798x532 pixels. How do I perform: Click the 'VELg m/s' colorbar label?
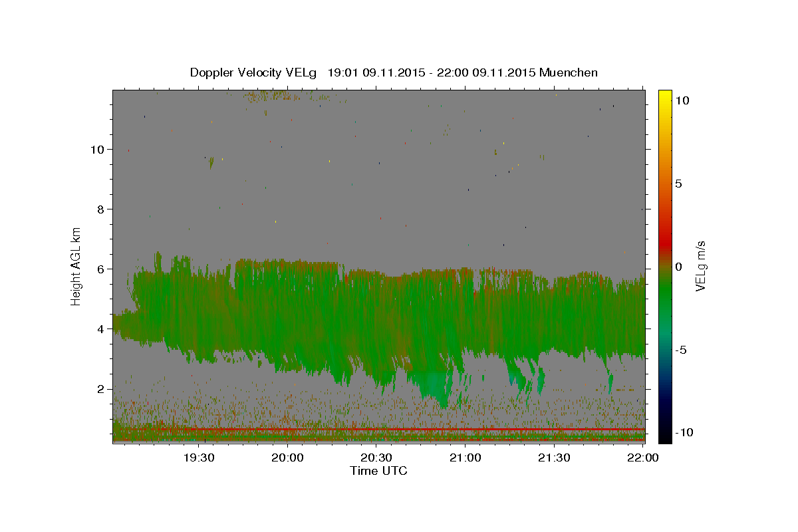tap(700, 266)
